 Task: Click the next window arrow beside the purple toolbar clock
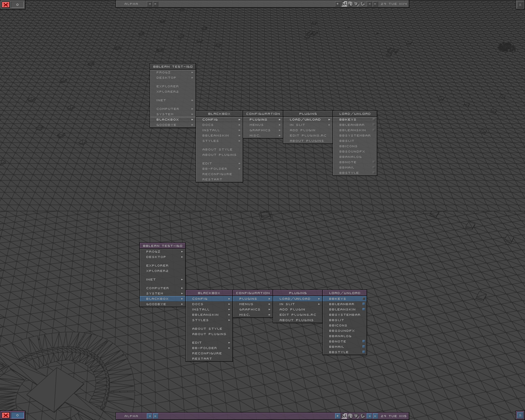pos(375,416)
